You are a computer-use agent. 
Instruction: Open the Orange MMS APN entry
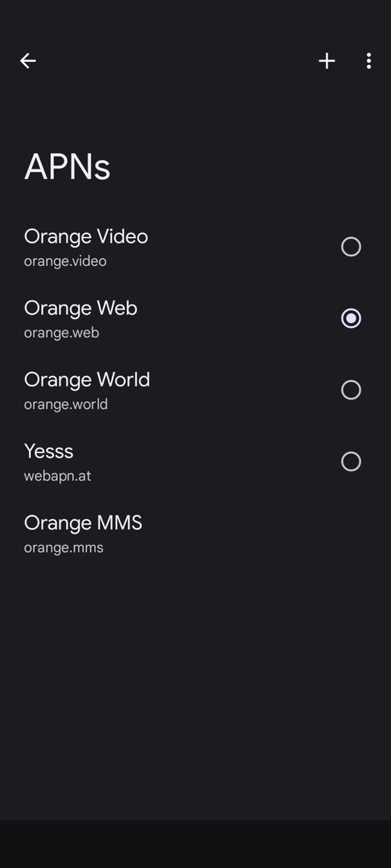point(195,533)
